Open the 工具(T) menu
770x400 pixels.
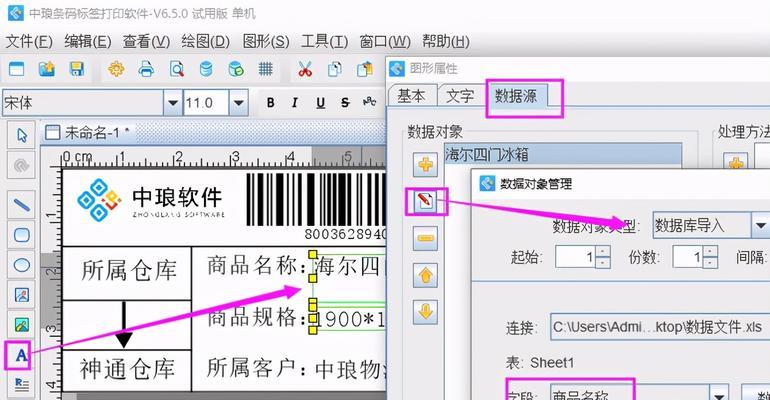click(324, 42)
